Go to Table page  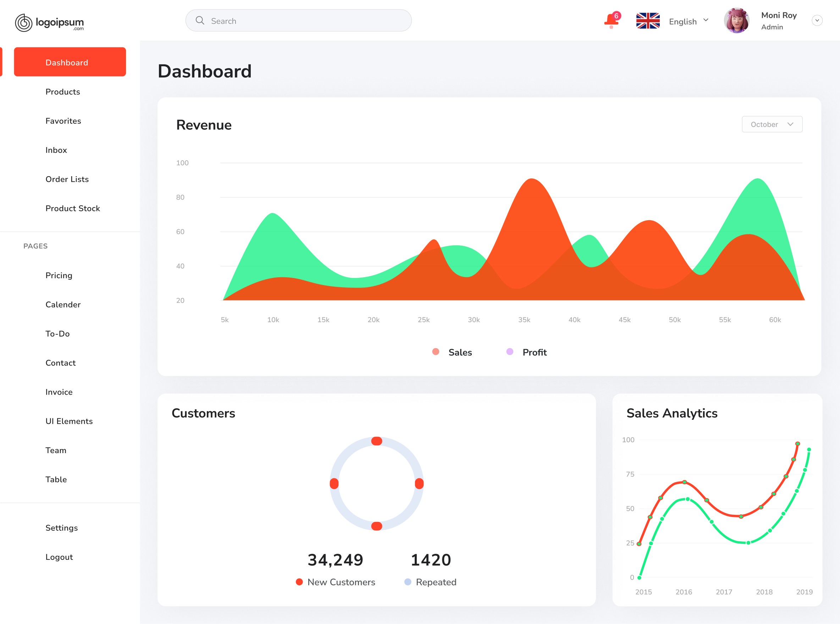[56, 479]
